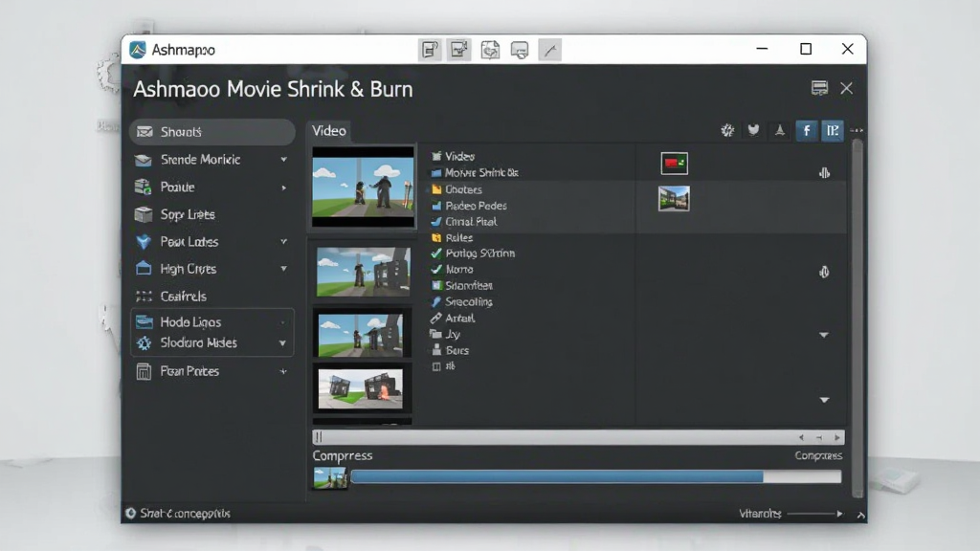Open the Jcy folder row
980x551 pixels.
click(x=445, y=334)
